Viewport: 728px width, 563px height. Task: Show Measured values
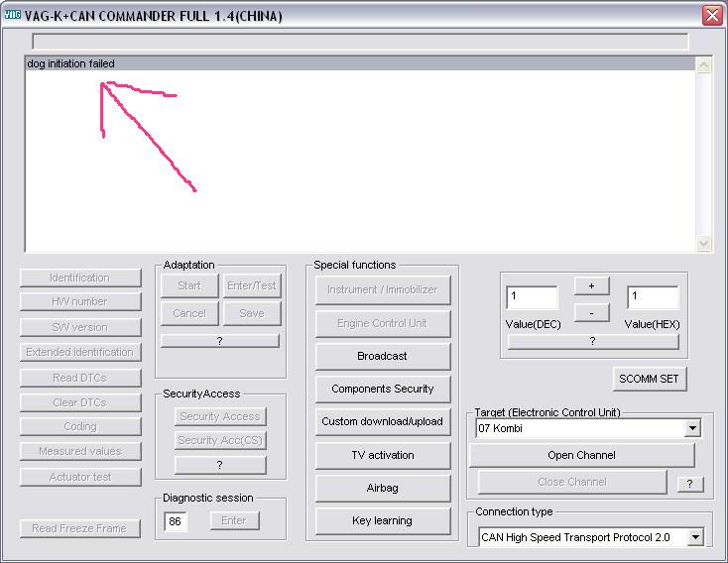click(x=80, y=451)
